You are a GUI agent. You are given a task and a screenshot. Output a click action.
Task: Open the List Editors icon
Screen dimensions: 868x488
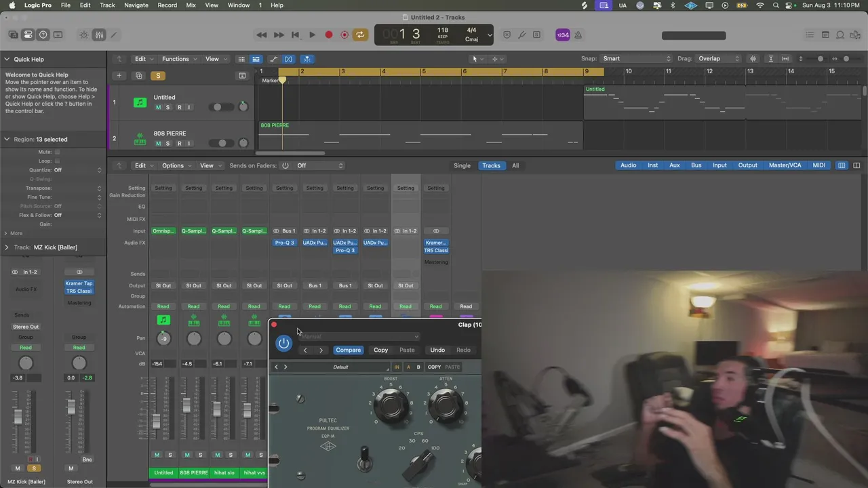[x=810, y=35]
